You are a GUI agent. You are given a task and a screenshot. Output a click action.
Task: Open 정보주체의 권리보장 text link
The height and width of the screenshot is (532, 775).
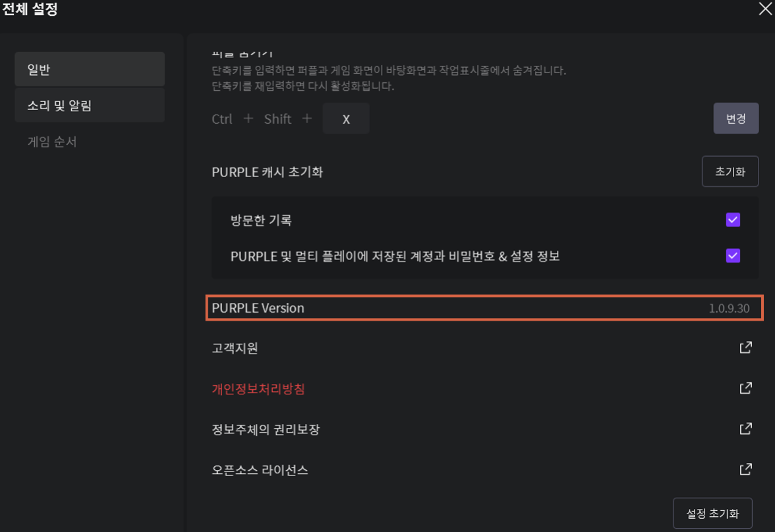pos(266,429)
